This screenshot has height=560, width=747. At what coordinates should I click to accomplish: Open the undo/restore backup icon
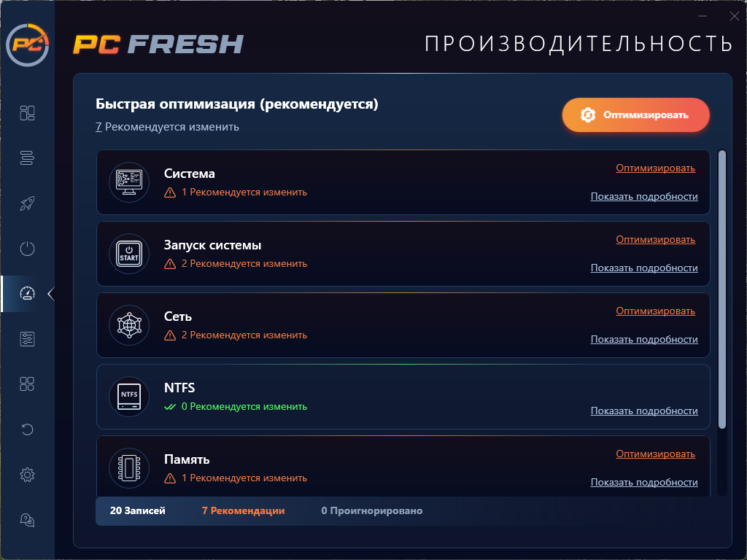click(x=27, y=429)
